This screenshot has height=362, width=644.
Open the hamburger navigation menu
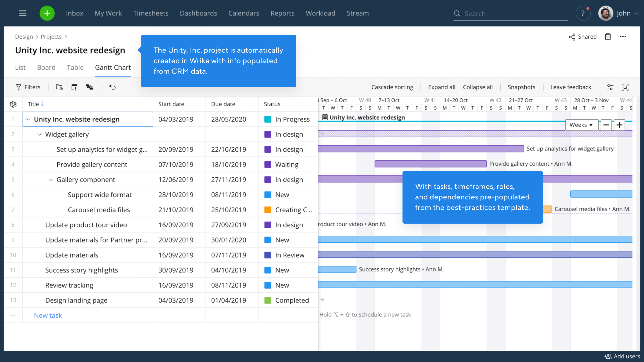tap(23, 13)
